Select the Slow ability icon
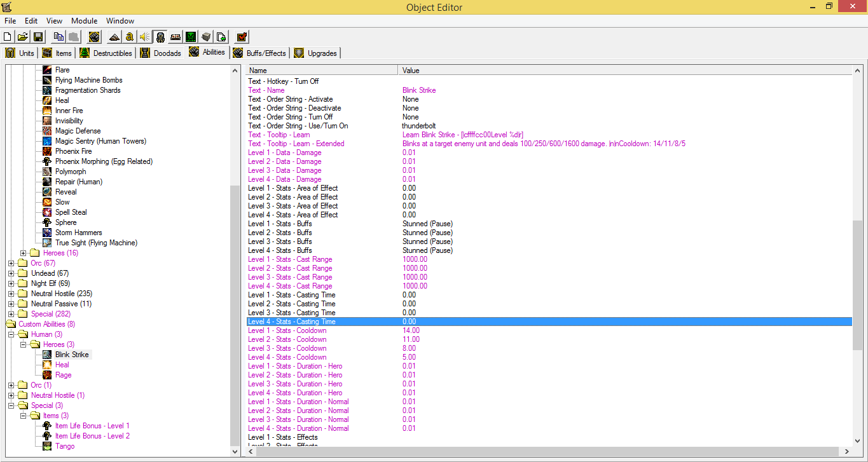 point(47,202)
